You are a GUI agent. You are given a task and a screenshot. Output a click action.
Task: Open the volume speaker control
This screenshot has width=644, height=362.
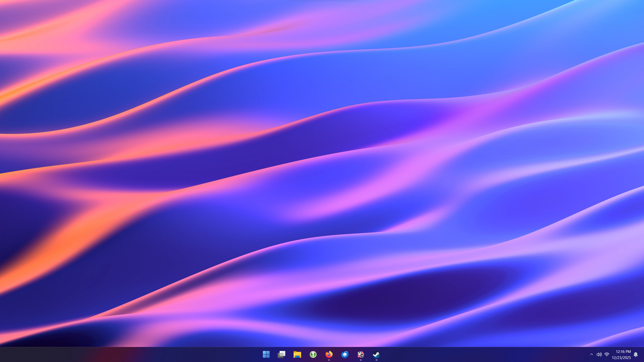(x=599, y=354)
